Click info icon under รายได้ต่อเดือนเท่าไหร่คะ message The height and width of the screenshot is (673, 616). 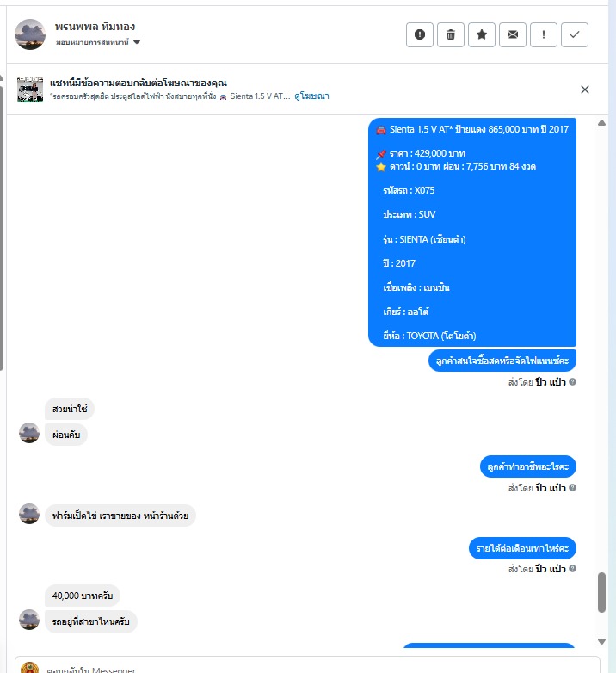click(572, 568)
